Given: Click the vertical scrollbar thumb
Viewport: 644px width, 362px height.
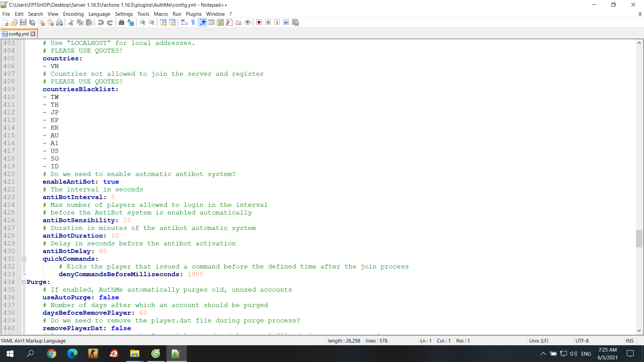Looking at the screenshot, I should [x=639, y=238].
